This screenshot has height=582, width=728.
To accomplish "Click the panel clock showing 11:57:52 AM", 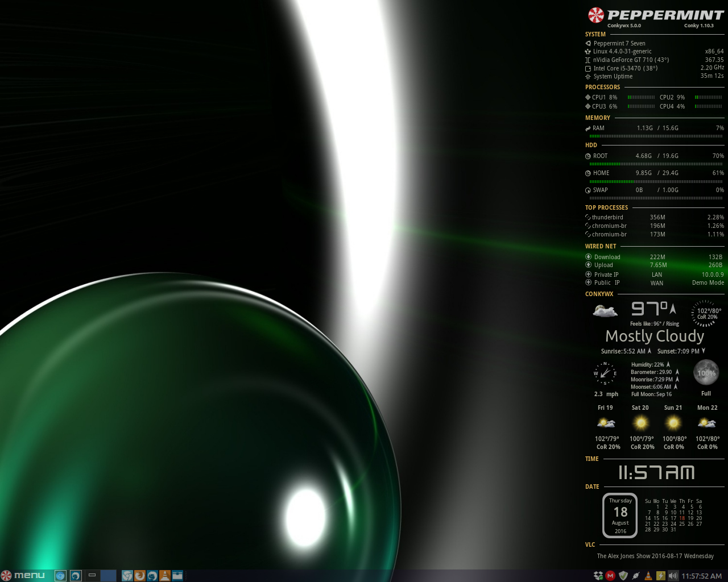I will (x=702, y=576).
